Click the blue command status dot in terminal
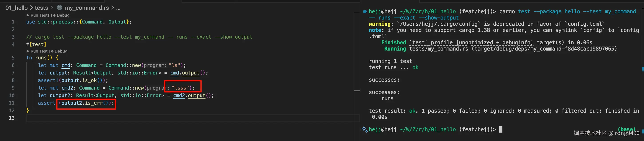The height and width of the screenshot is (141, 644). click(365, 12)
